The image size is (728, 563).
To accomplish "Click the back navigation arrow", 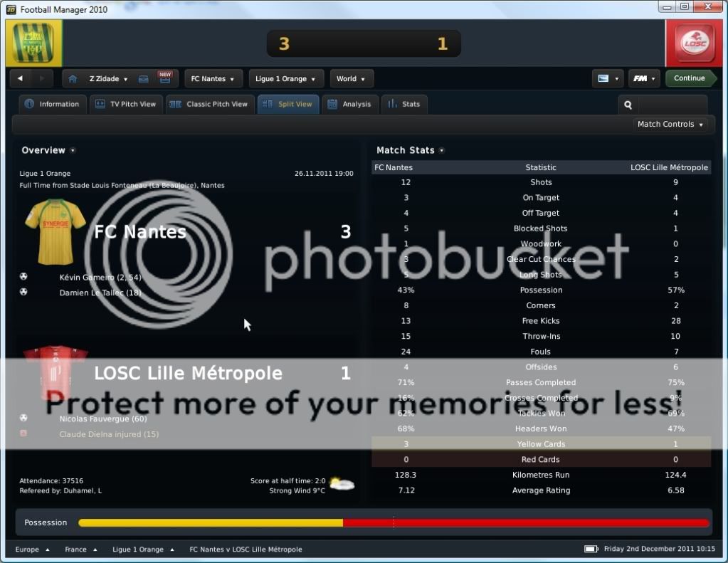I will (21, 78).
